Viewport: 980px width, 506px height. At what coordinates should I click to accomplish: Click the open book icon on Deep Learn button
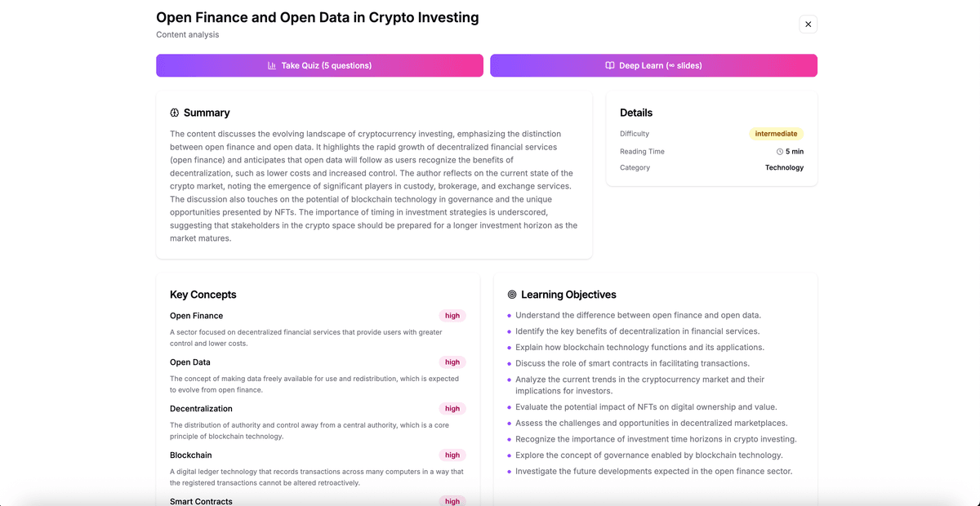608,65
